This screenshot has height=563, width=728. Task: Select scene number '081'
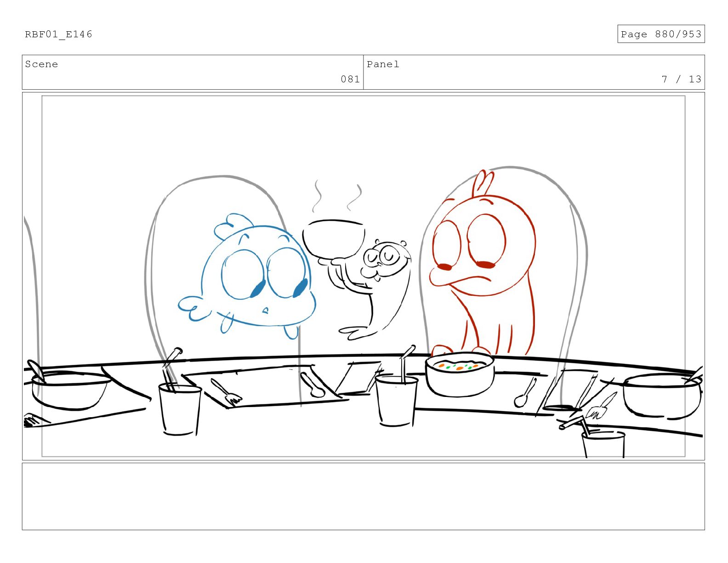tap(350, 79)
